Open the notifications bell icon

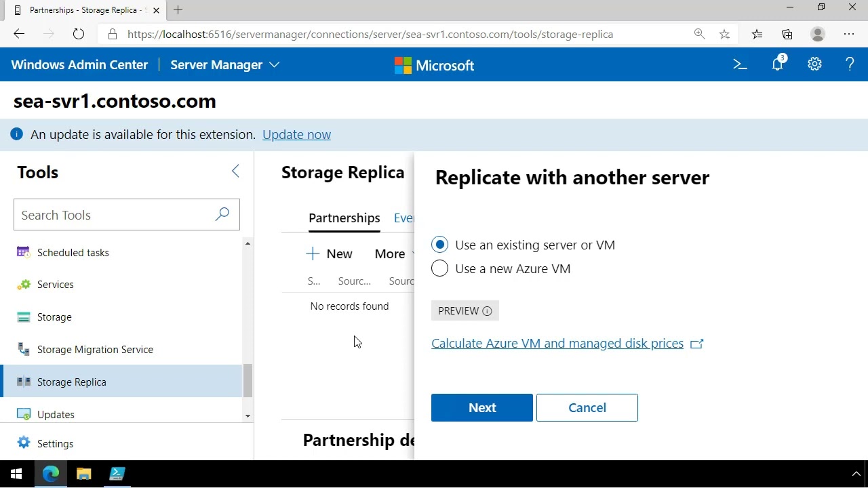click(778, 64)
